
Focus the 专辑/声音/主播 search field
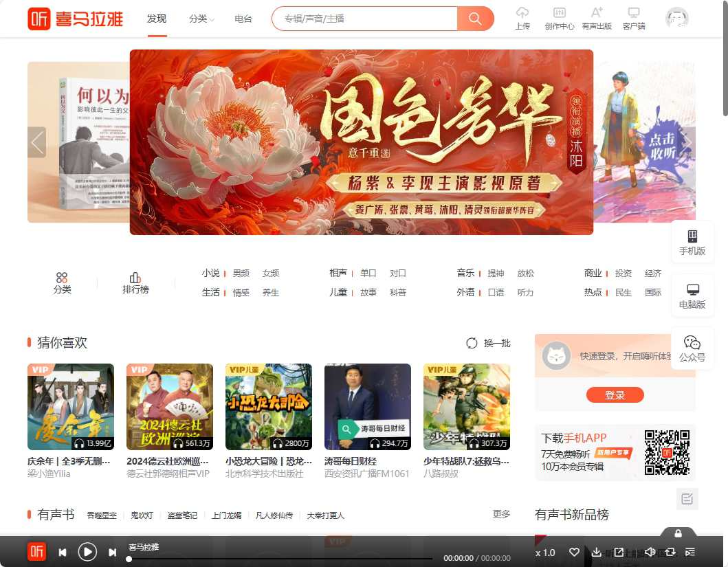pyautogui.click(x=364, y=19)
